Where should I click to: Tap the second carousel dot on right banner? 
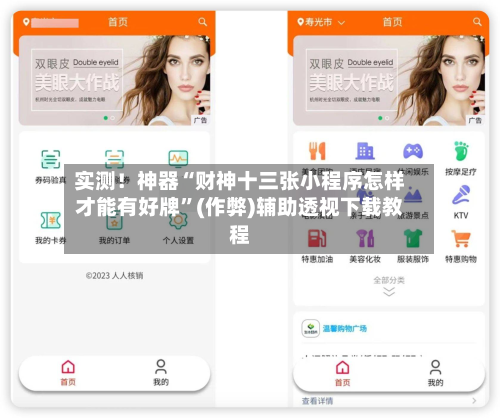click(387, 118)
